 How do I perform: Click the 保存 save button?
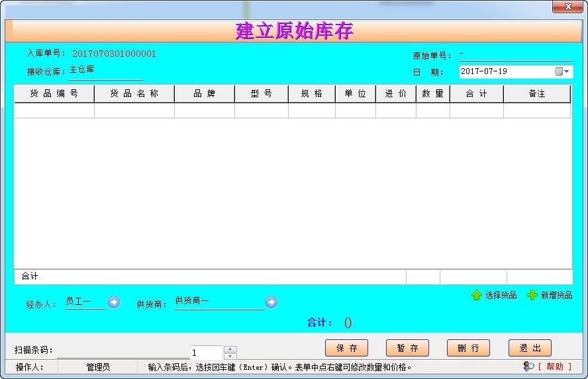[346, 348]
